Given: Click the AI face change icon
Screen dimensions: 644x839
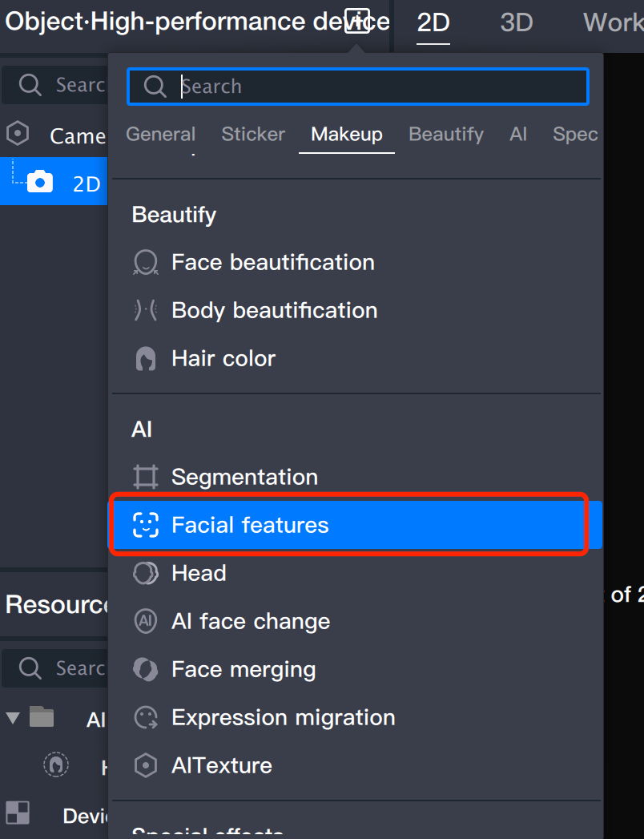Looking at the screenshot, I should coord(146,622).
